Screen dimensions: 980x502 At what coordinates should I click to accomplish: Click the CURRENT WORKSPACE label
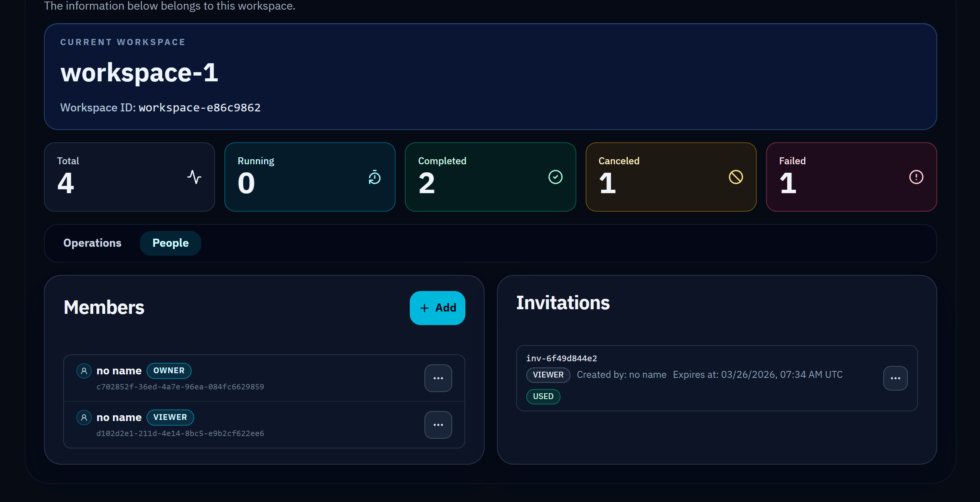tap(123, 42)
